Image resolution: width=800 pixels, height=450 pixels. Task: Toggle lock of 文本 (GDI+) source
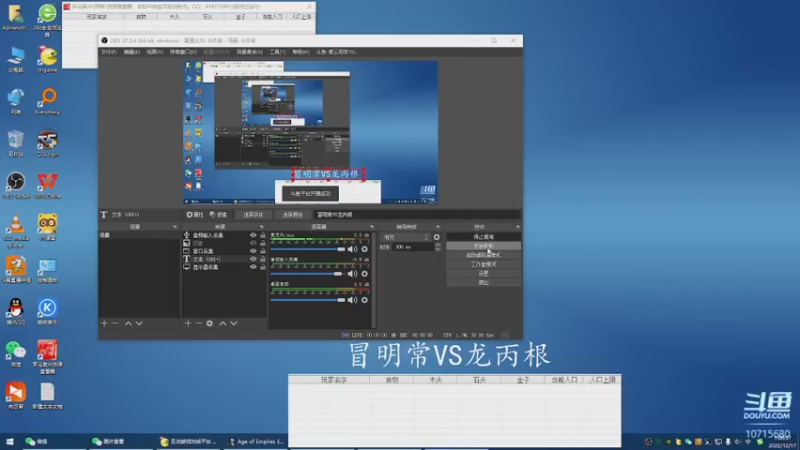click(263, 259)
